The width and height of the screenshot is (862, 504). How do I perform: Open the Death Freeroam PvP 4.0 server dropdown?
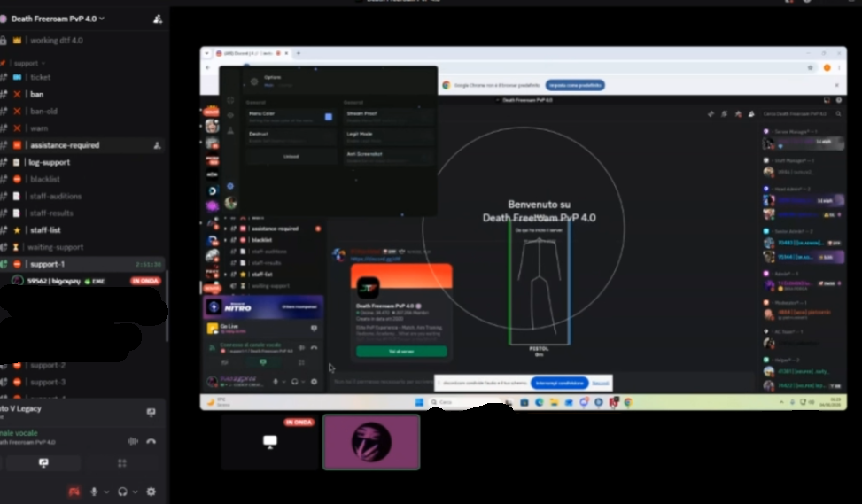58,19
